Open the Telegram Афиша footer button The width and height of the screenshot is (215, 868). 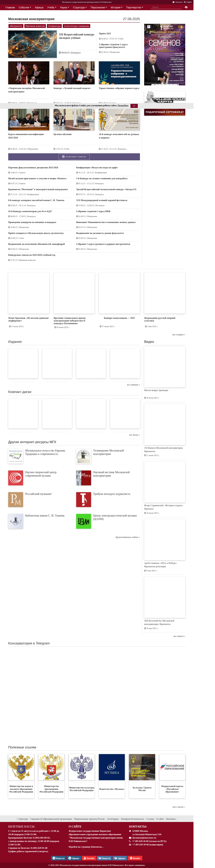point(74,858)
